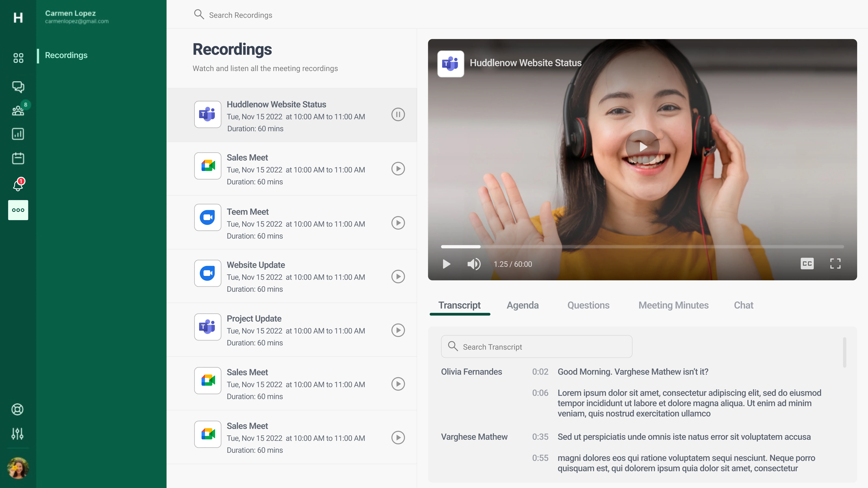Viewport: 868px width, 488px height.
Task: Switch to the Agenda tab
Action: 523,305
